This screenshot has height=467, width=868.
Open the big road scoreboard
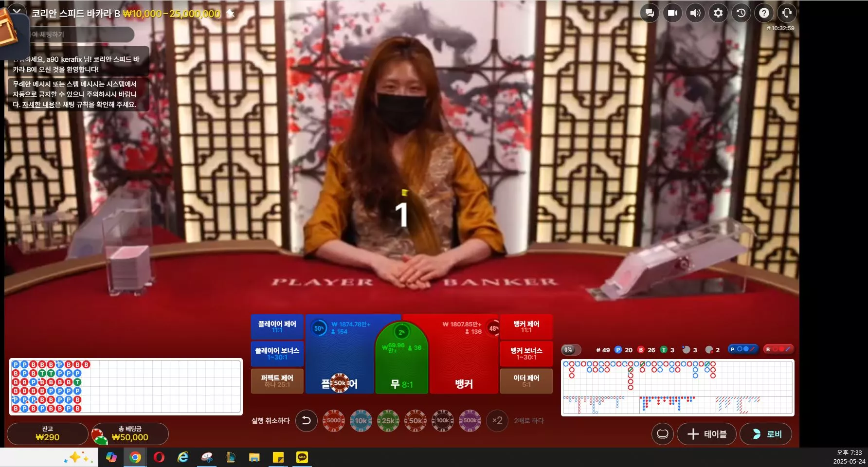pos(678,377)
